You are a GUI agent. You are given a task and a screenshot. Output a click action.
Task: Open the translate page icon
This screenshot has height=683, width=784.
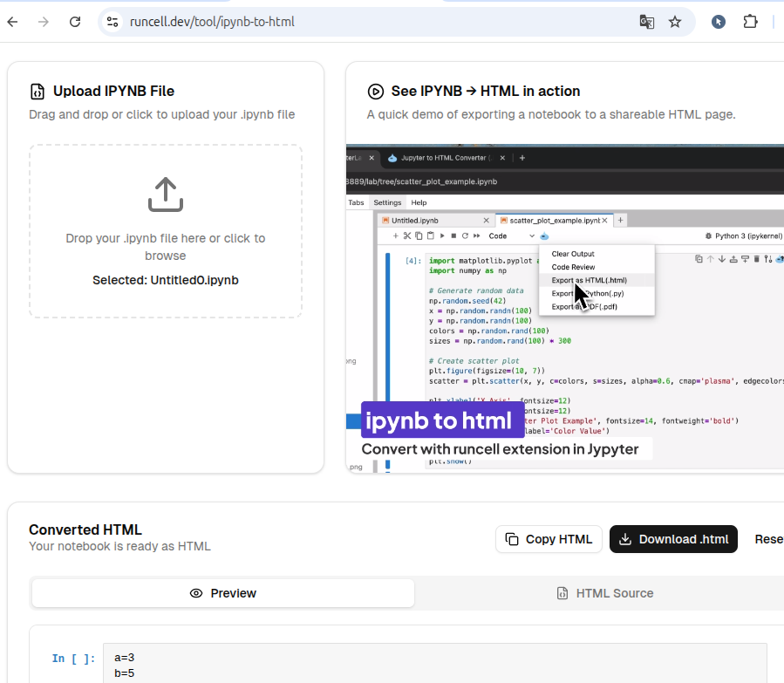click(x=646, y=22)
